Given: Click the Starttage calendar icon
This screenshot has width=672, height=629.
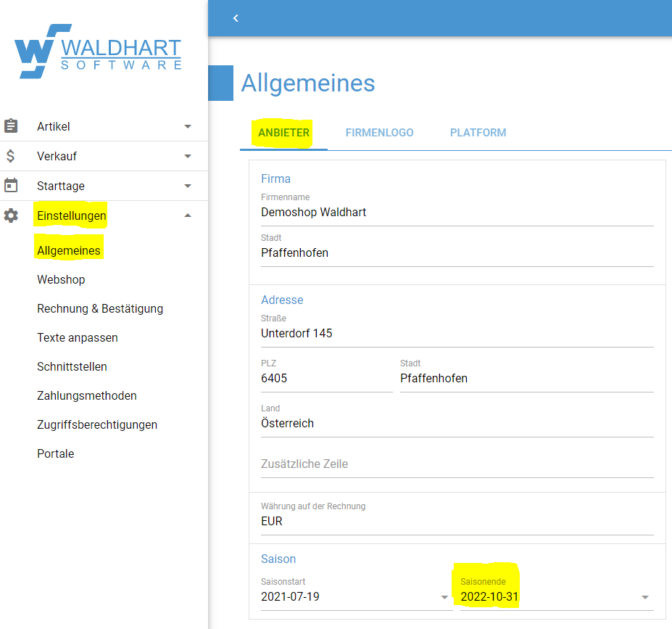Looking at the screenshot, I should pos(11,186).
